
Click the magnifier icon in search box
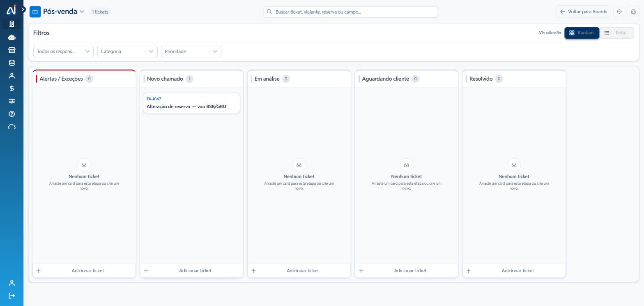click(269, 12)
